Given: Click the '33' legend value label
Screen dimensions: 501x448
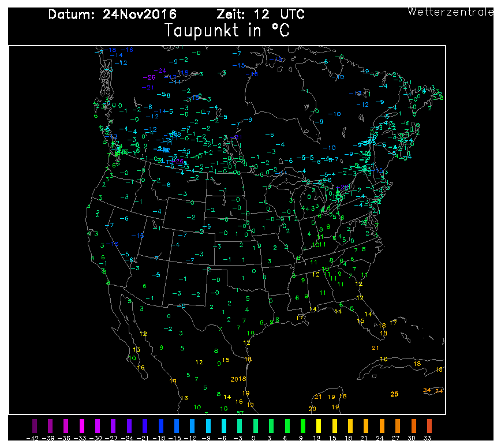Looking at the screenshot, I should (428, 439).
